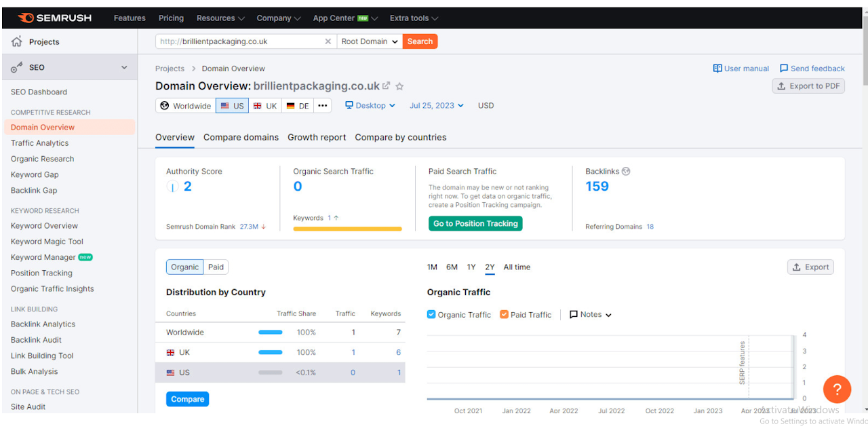Star the domain as favorite

pos(399,86)
